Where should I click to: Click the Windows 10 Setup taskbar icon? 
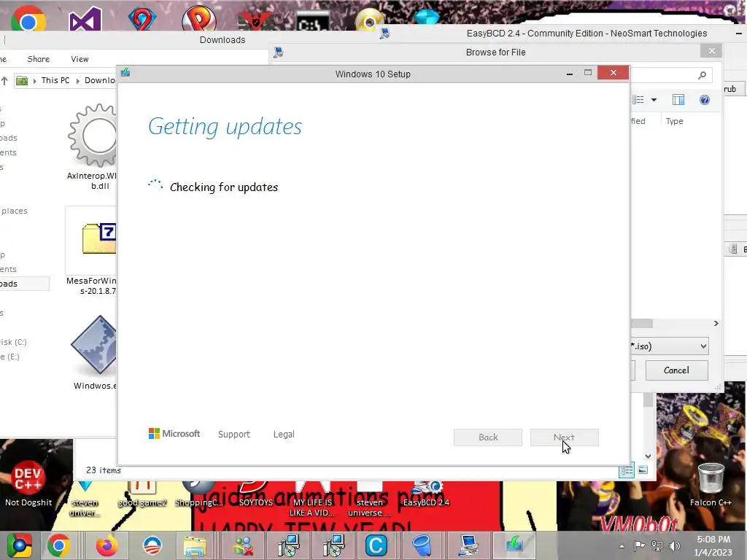514,545
